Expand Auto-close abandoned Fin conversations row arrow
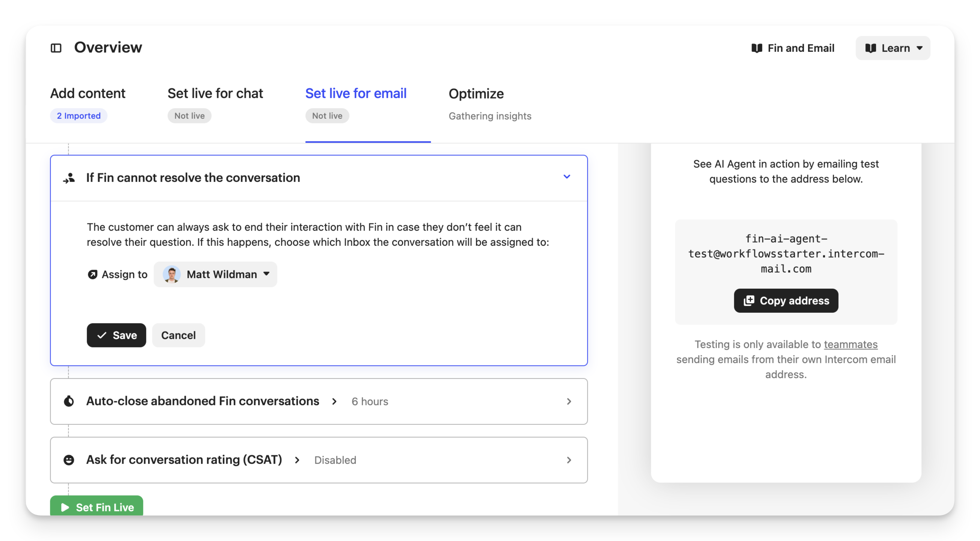This screenshot has width=980, height=541. 569,402
